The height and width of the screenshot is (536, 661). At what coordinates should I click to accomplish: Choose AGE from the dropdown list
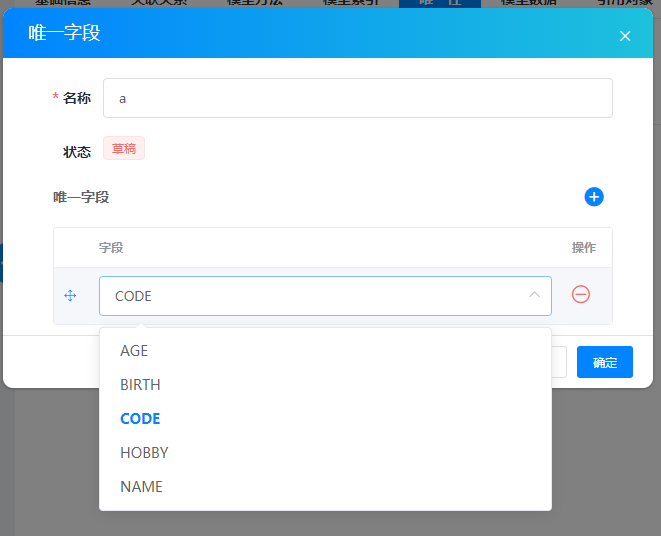tap(134, 351)
